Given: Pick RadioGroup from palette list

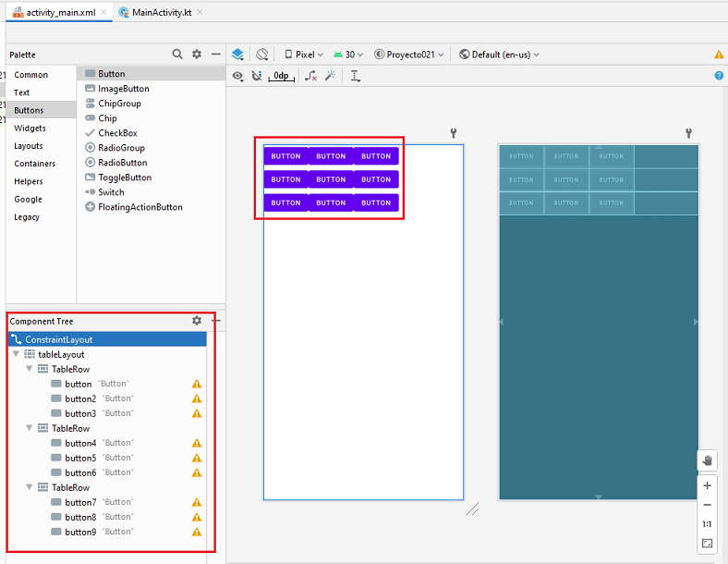Looking at the screenshot, I should pos(152,148).
